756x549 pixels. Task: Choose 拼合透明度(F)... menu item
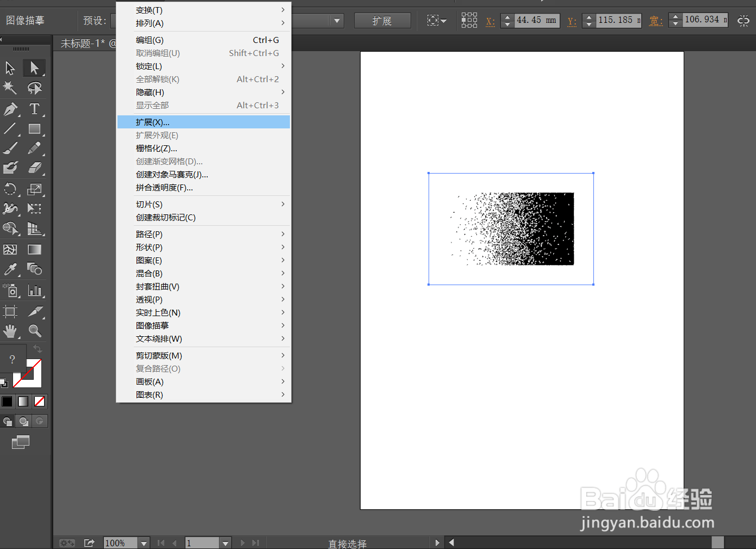pyautogui.click(x=204, y=187)
